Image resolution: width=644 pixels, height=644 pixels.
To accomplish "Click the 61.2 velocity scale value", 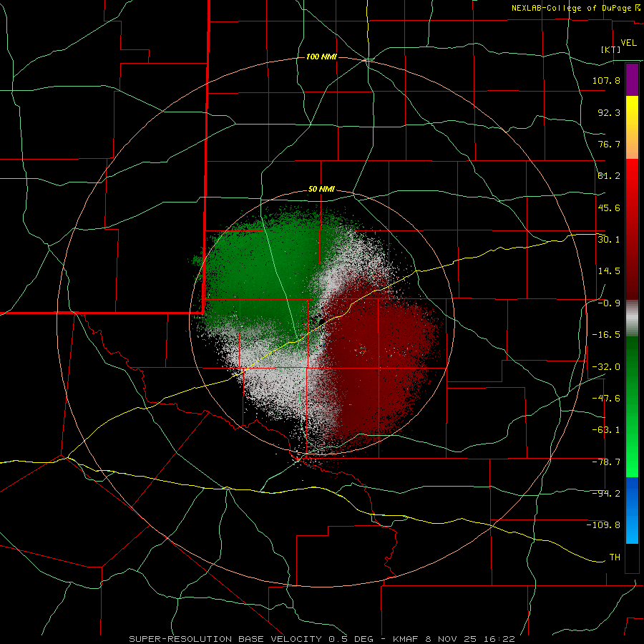I will point(609,176).
